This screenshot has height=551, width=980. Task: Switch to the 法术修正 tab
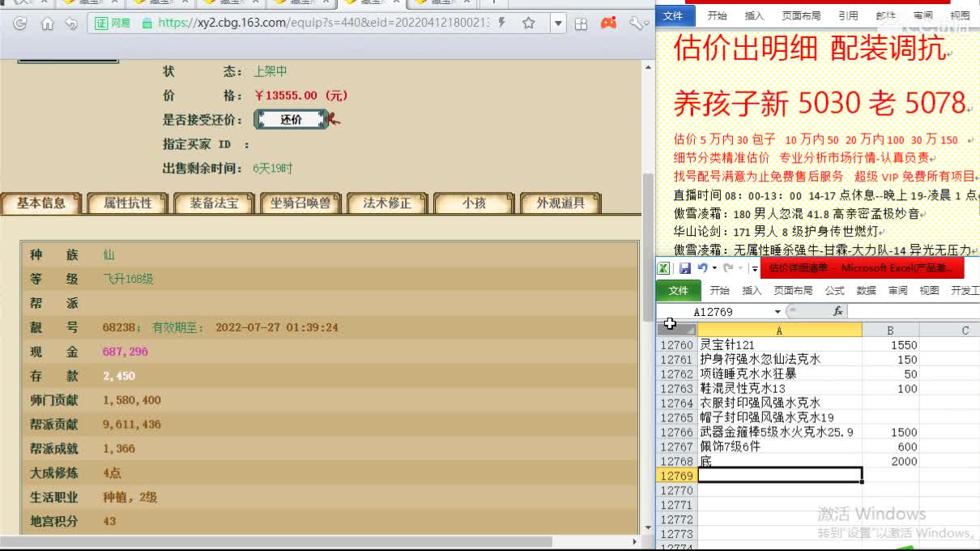point(387,203)
